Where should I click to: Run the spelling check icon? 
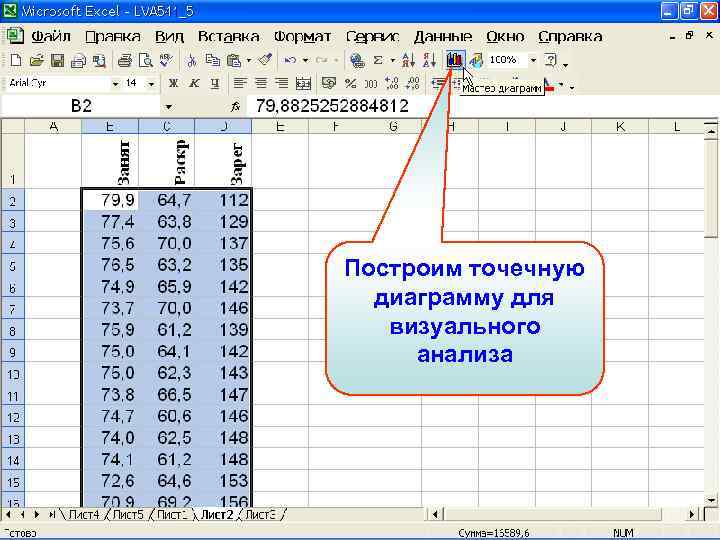click(166, 60)
